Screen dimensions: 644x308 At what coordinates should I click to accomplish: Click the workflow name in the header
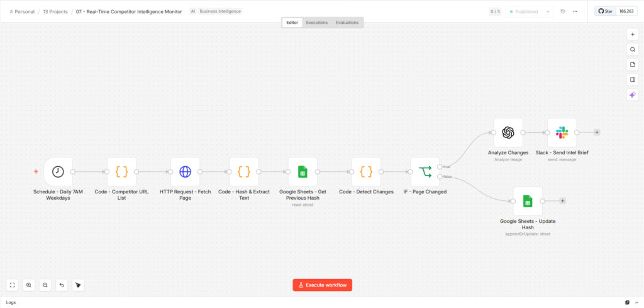(x=129, y=11)
